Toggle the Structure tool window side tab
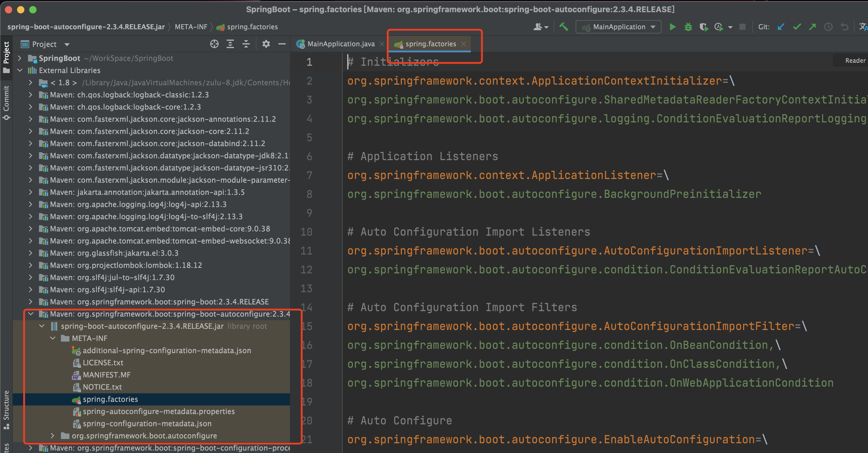Viewport: 868px width, 453px height. pyautogui.click(x=6, y=409)
